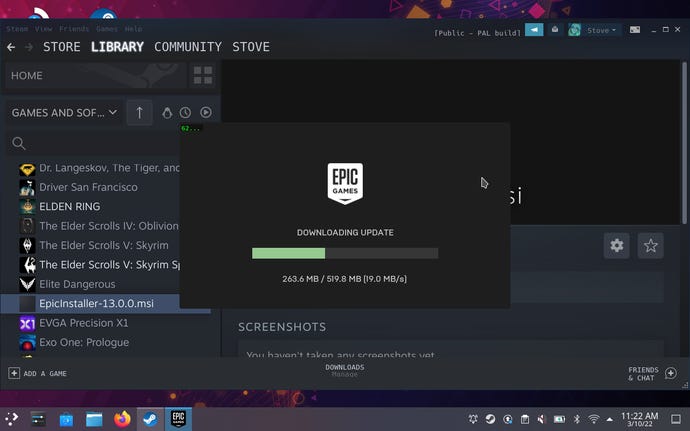The height and width of the screenshot is (431, 690).
Task: Click the back navigation arrow
Action: coord(11,47)
